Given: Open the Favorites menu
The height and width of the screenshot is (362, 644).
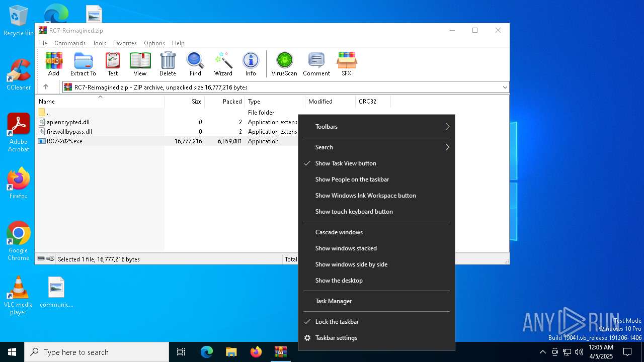Looking at the screenshot, I should [x=125, y=43].
